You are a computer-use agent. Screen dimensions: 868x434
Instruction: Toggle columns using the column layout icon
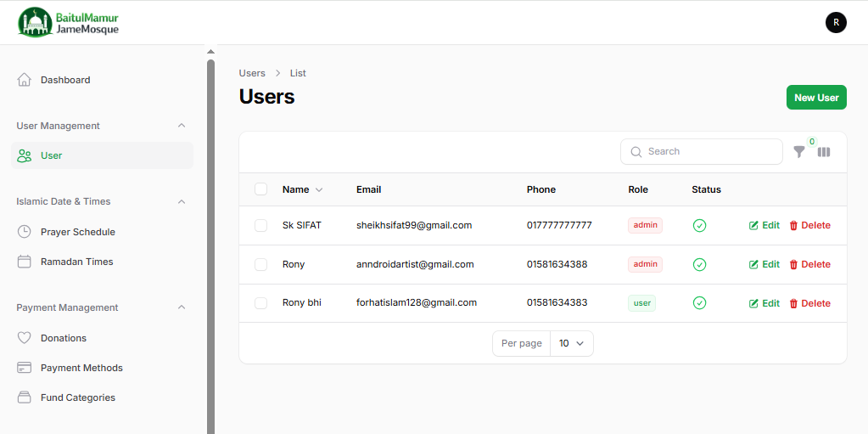[824, 152]
